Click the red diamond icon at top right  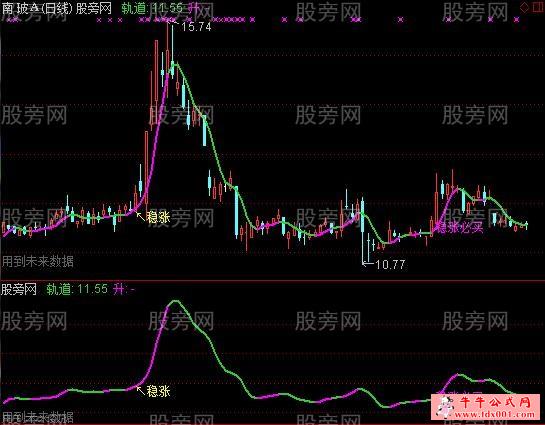[x=524, y=7]
